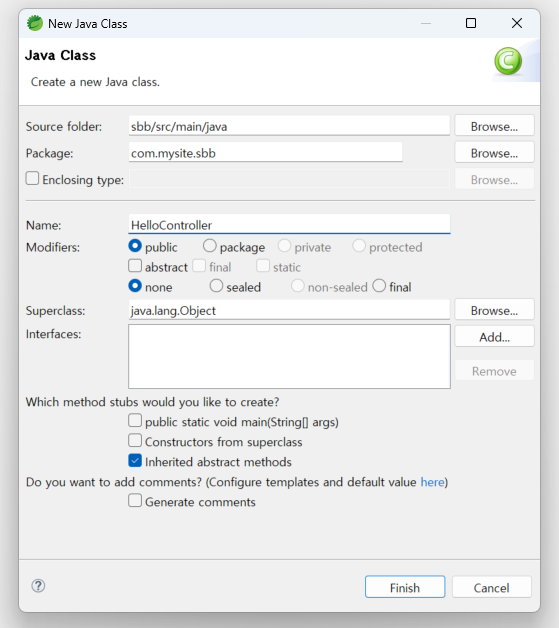Select the none sealed-option radio button
This screenshot has width=559, height=628.
point(135,286)
